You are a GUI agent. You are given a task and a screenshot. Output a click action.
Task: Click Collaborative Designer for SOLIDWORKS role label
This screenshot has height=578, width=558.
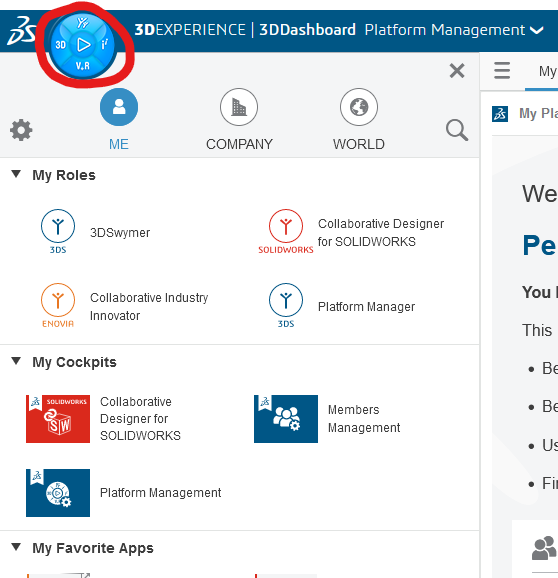tap(381, 233)
